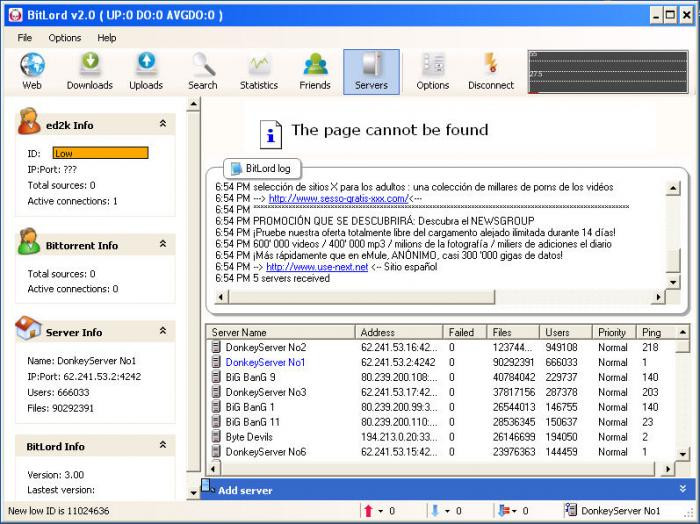The width and height of the screenshot is (700, 524).
Task: Click the log scroll up arrow
Action: click(673, 188)
